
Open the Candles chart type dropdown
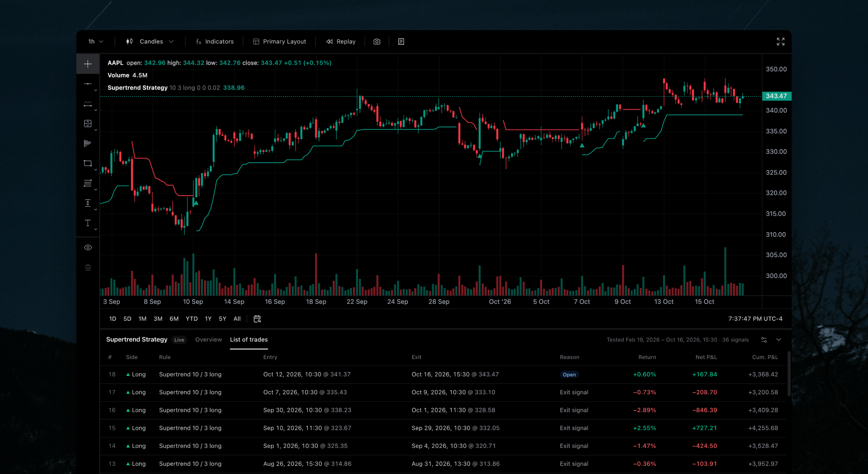click(150, 41)
